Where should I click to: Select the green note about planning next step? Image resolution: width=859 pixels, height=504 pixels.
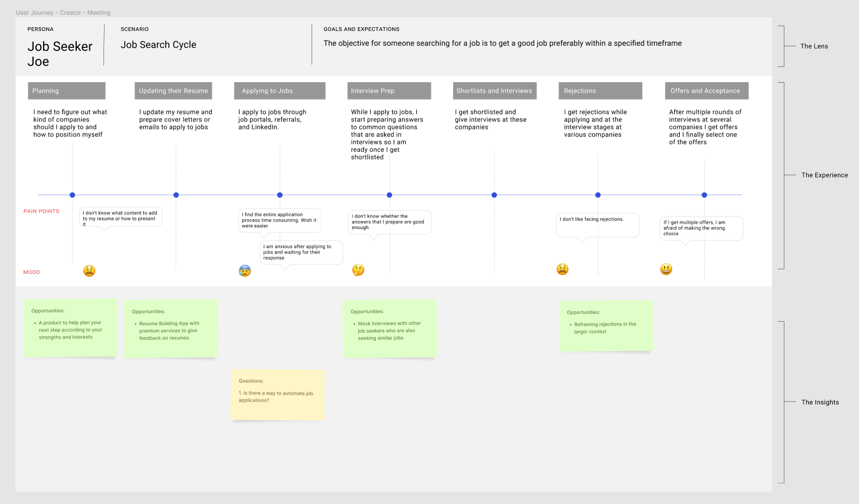coord(70,328)
